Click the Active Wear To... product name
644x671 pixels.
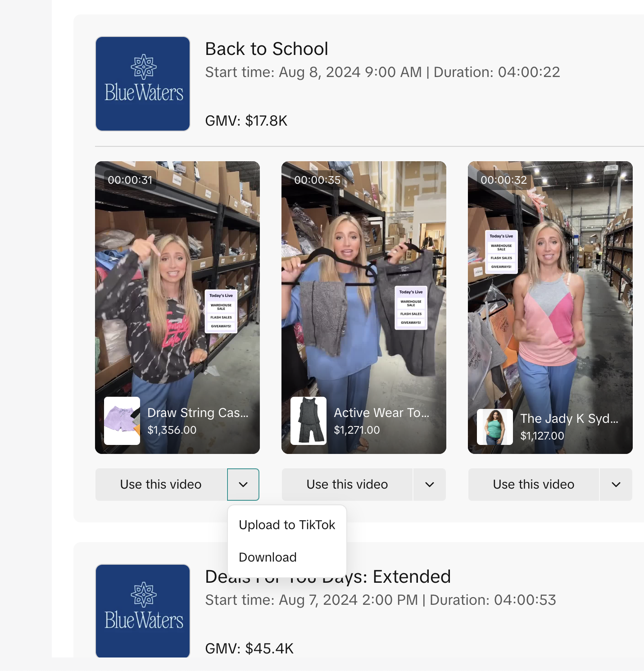pos(381,413)
